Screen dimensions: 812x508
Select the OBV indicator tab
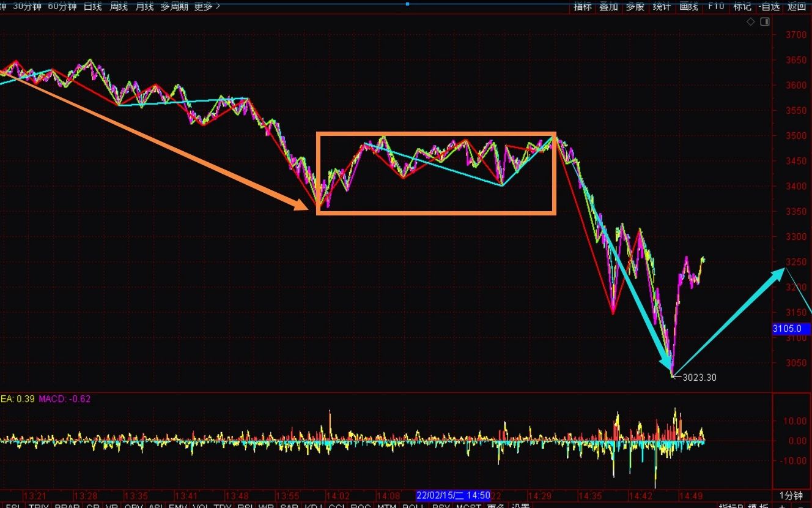[x=134, y=506]
